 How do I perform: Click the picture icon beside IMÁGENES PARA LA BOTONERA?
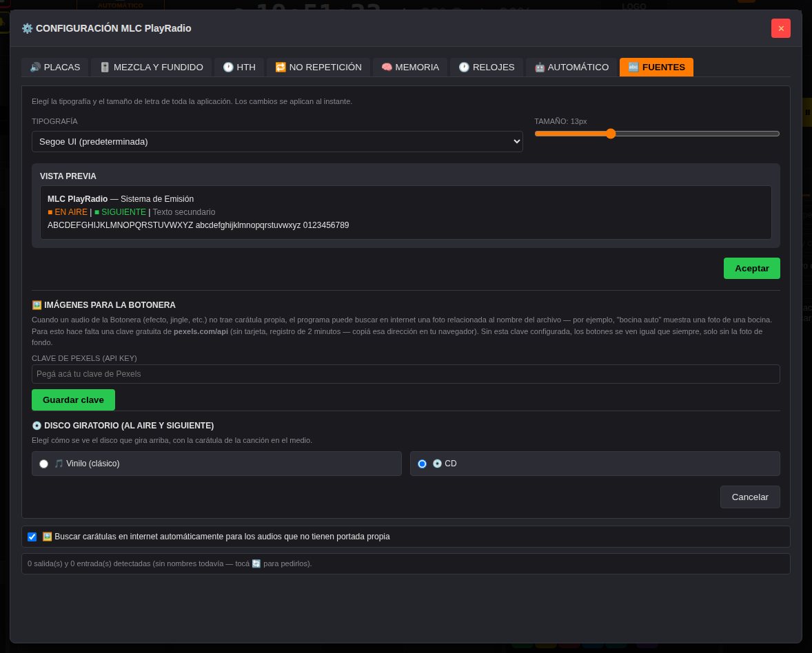(37, 305)
